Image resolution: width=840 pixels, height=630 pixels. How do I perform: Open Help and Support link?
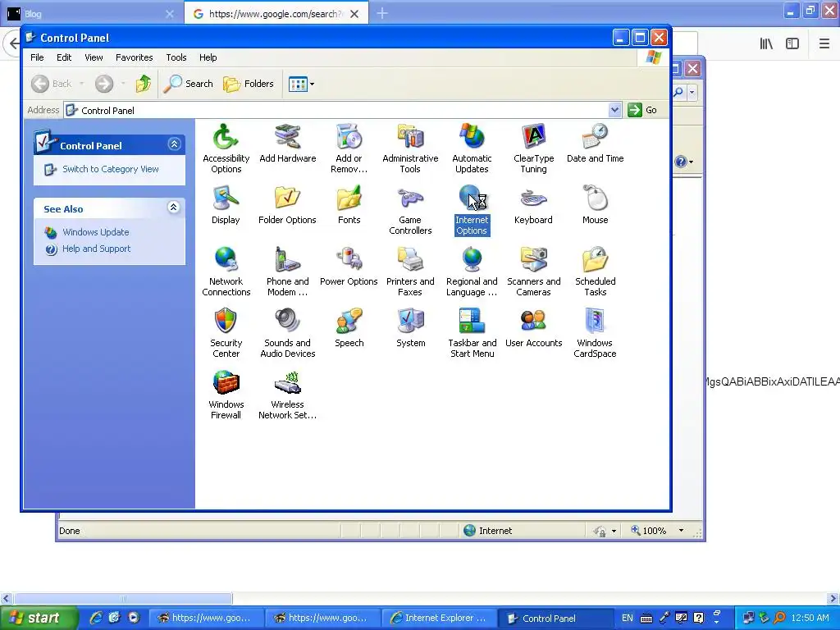97,249
